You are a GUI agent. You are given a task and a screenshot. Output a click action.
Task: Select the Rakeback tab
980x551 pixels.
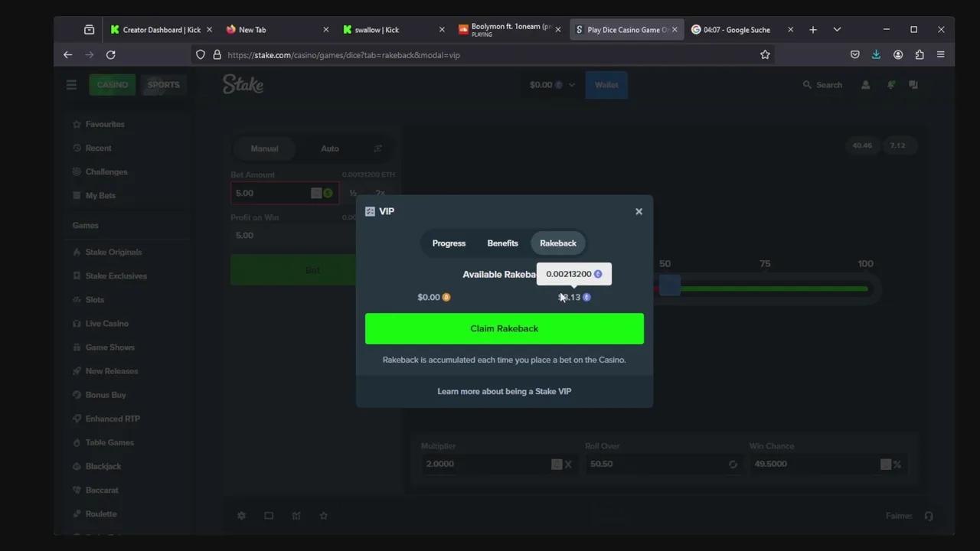558,243
